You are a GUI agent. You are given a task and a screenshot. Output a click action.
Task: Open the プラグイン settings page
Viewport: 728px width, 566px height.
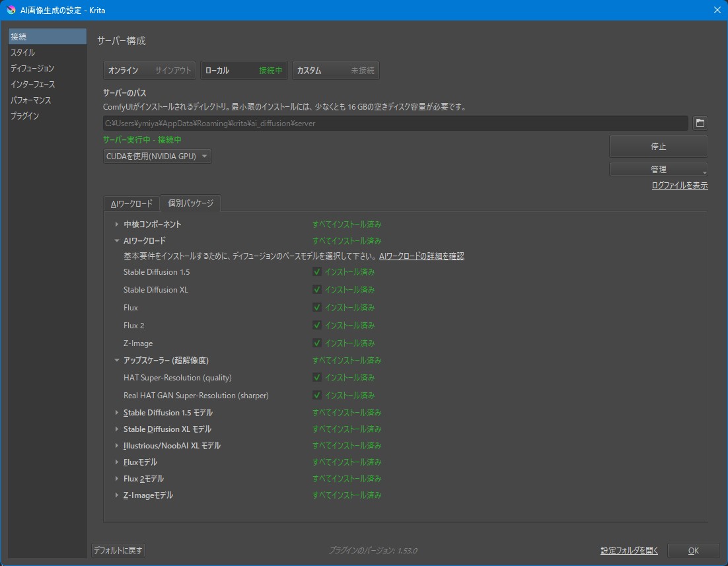(48, 116)
